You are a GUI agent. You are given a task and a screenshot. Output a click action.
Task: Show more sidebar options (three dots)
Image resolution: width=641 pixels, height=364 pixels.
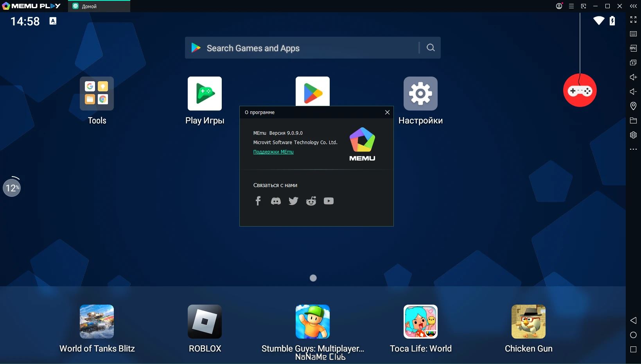[x=633, y=149]
